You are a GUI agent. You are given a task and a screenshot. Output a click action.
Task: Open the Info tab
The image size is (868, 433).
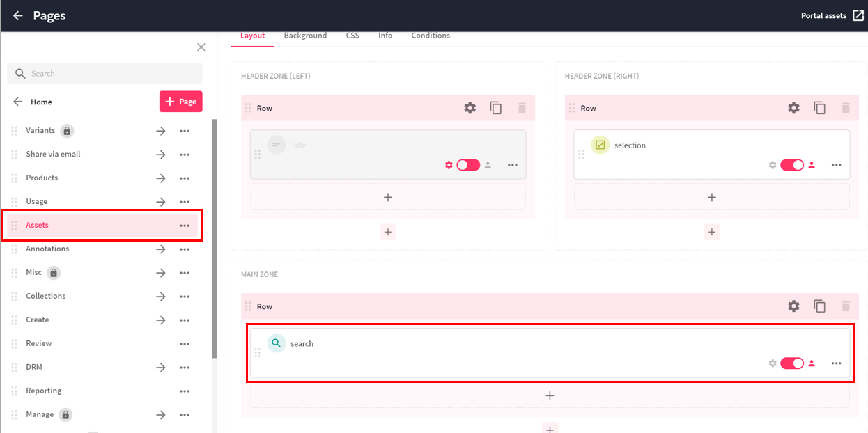pos(385,36)
